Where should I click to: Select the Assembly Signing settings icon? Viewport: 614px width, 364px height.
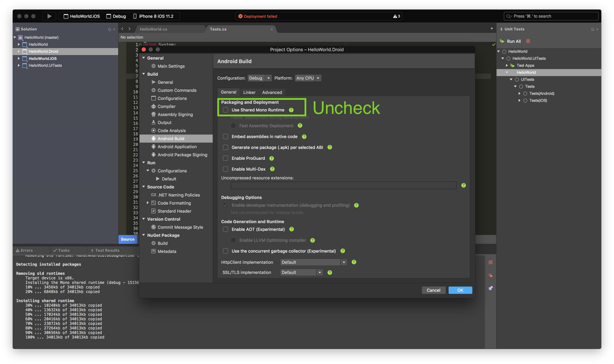click(153, 114)
